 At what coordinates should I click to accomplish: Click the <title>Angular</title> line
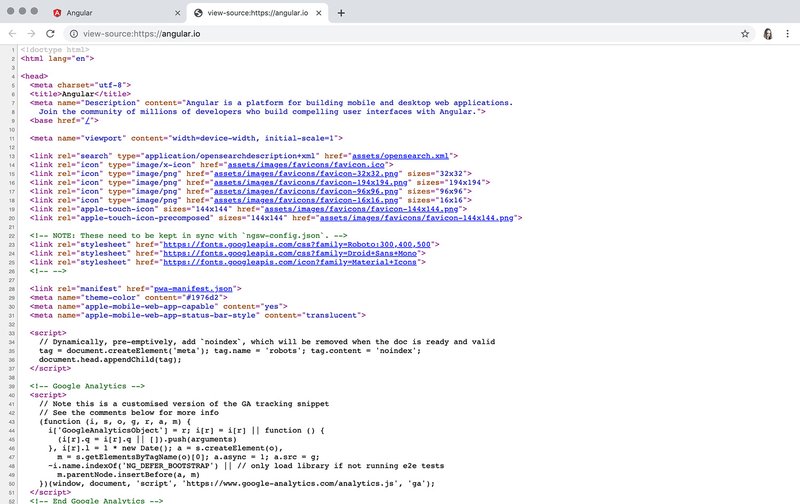click(80, 94)
